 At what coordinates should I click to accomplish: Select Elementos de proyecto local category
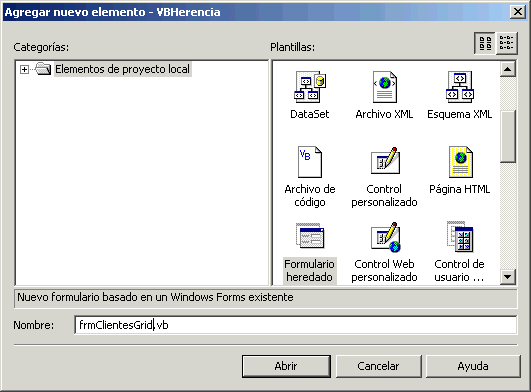click(123, 69)
